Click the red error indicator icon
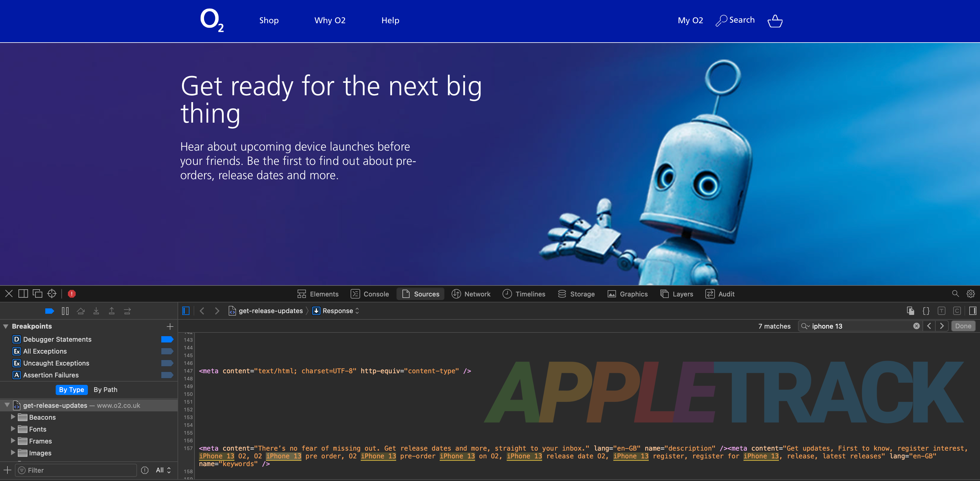This screenshot has height=481, width=980. click(71, 293)
